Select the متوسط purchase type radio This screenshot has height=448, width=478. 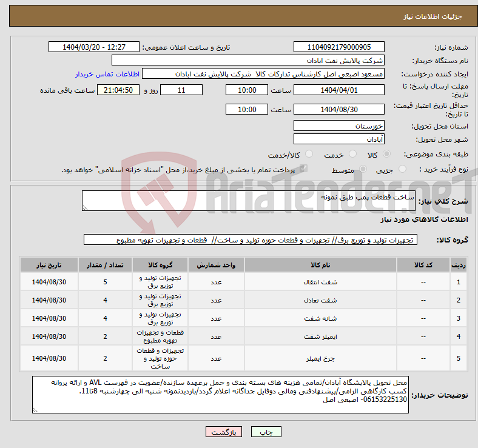pos(363,169)
